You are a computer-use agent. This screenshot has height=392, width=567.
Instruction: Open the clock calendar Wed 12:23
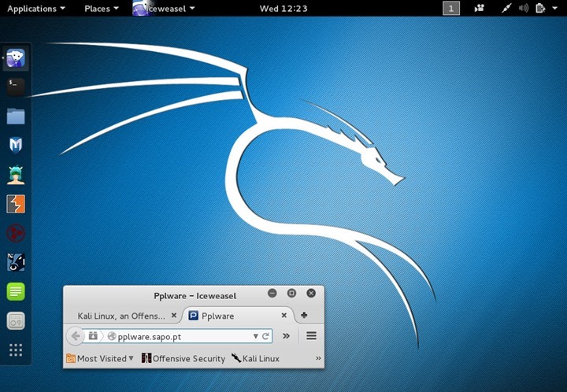tap(283, 9)
